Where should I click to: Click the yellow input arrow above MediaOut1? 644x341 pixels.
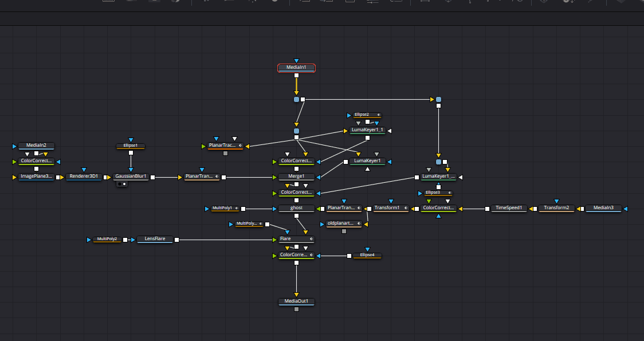297,295
